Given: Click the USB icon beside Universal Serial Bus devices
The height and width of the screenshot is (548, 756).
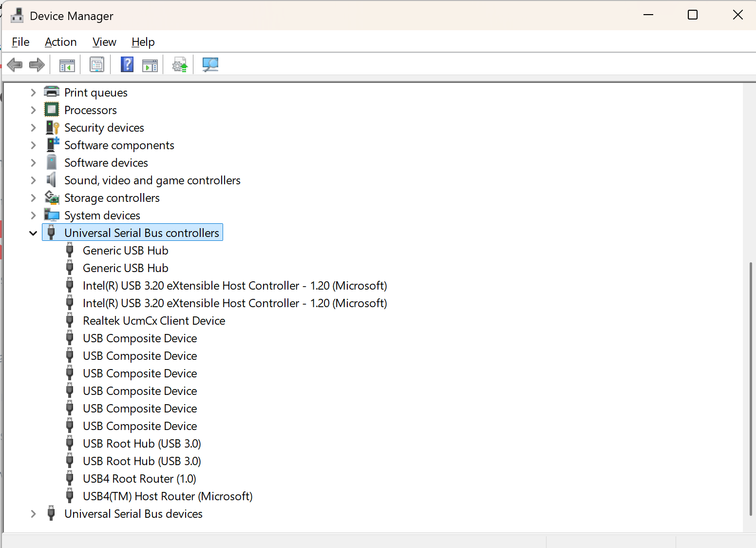Looking at the screenshot, I should (51, 513).
